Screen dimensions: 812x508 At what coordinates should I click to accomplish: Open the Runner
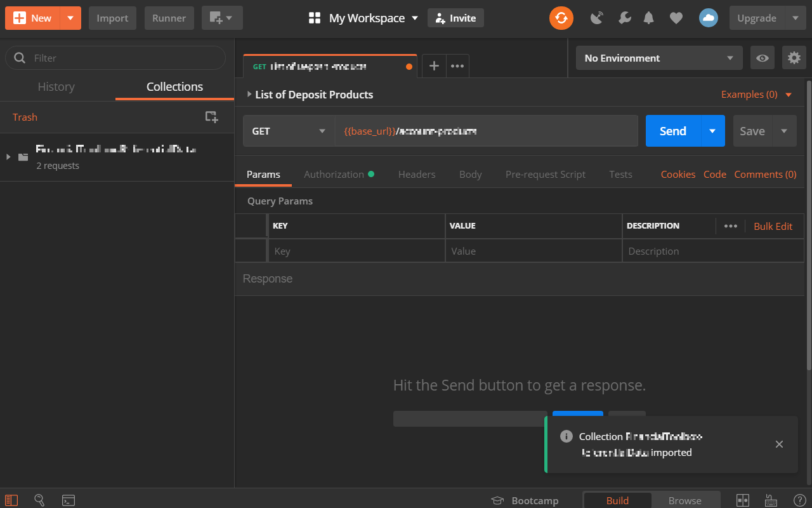(169, 18)
